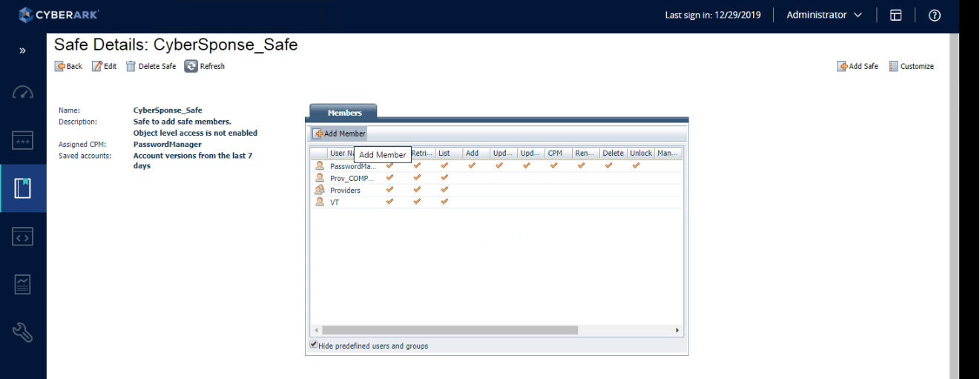Sort by the CPM column header
Image resolution: width=980 pixels, height=379 pixels.
[558, 154]
